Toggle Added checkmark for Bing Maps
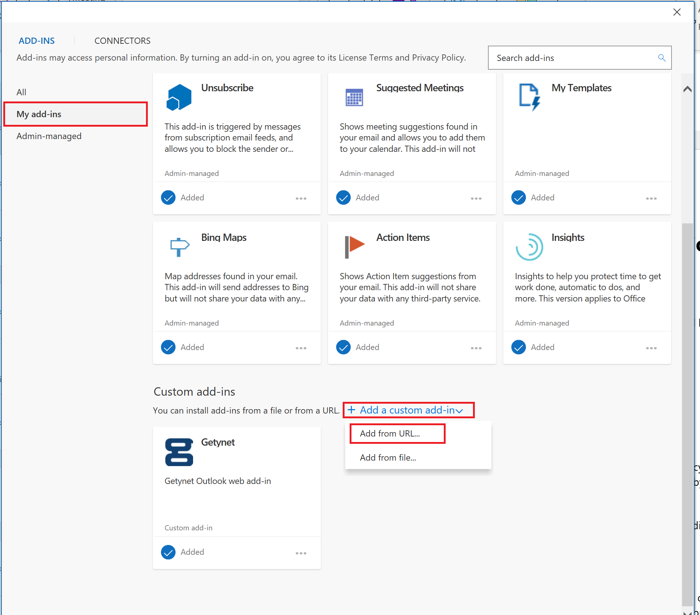 click(x=168, y=347)
